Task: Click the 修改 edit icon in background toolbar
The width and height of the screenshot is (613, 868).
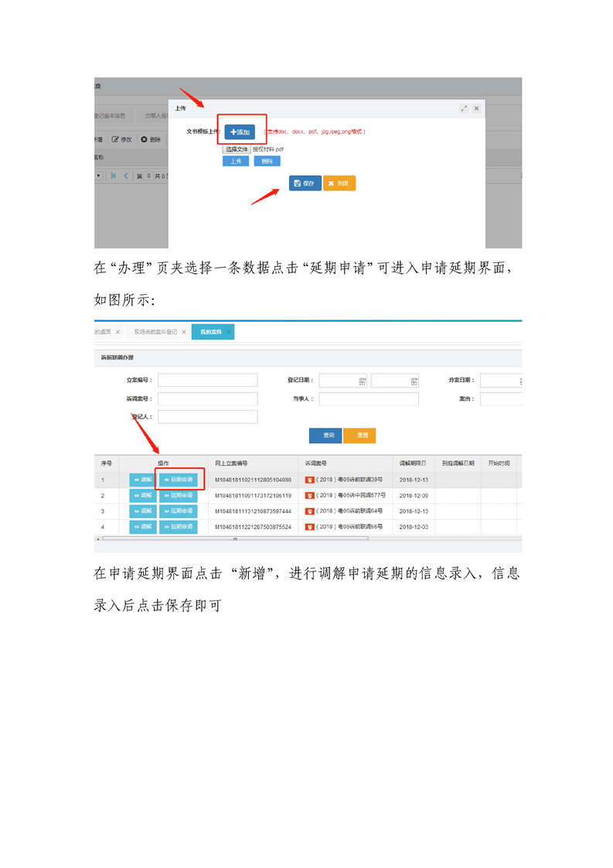Action: (x=121, y=139)
